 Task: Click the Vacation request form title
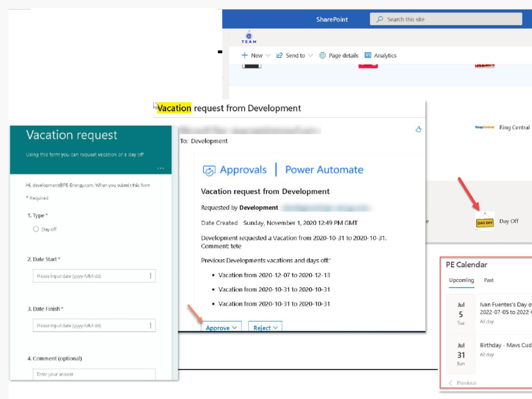[72, 135]
